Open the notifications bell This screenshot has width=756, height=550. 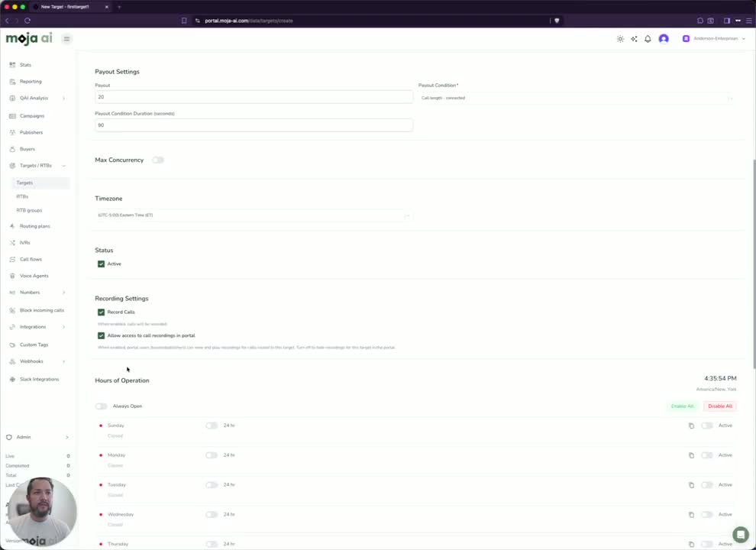coord(648,39)
